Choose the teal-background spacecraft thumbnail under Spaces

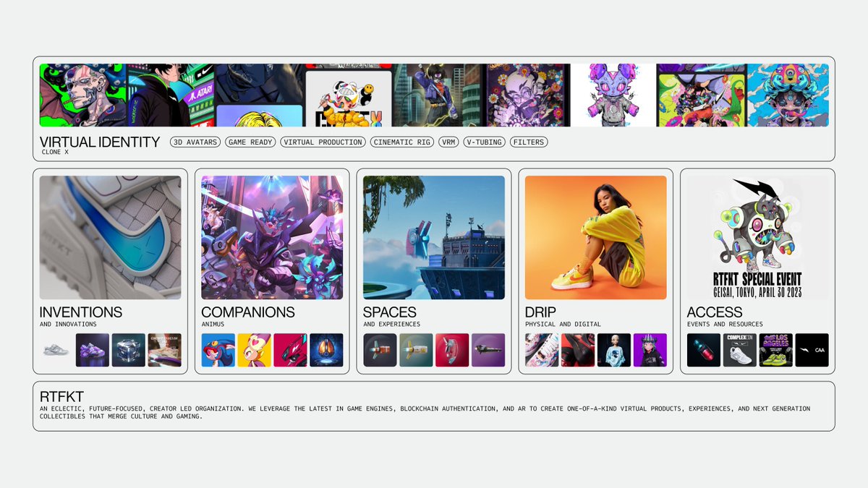416,350
